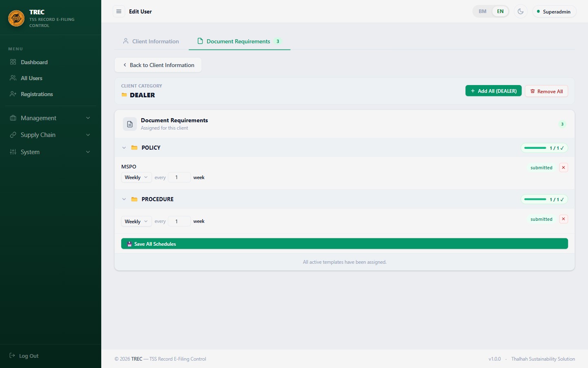
Task: Collapse the POLICY folder section
Action: pos(124,148)
